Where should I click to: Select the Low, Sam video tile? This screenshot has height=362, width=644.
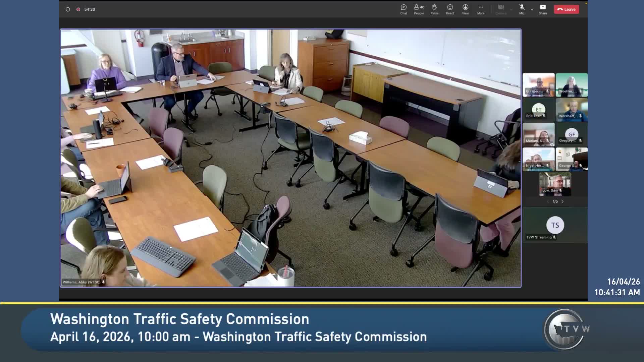[555, 184]
